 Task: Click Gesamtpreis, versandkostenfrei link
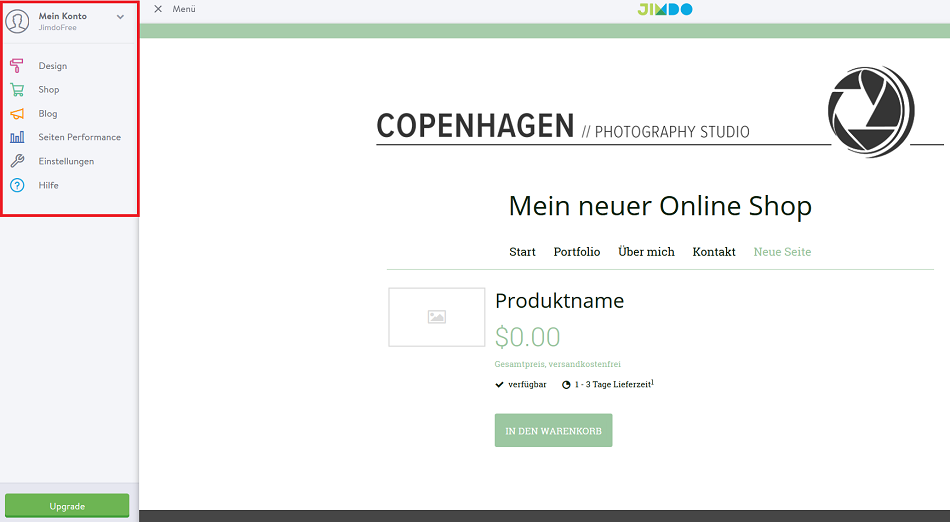click(x=557, y=364)
